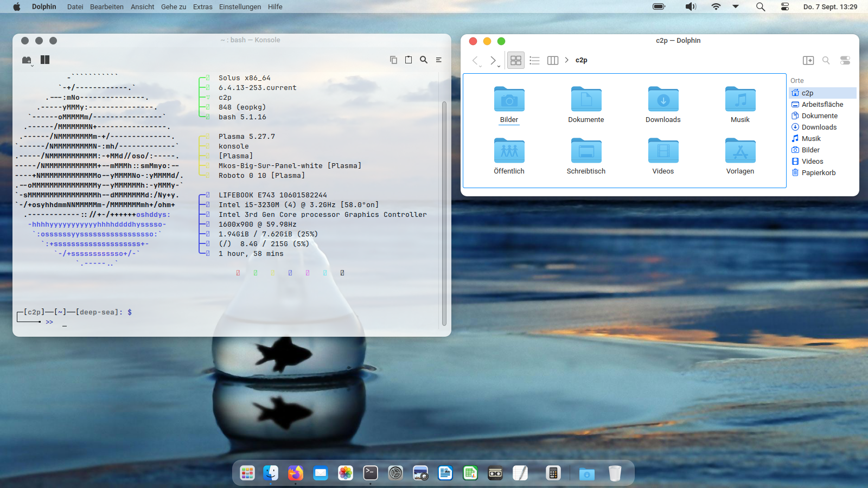
Task: Click the c2p breadcrumb in Dolphin
Action: pyautogui.click(x=581, y=60)
